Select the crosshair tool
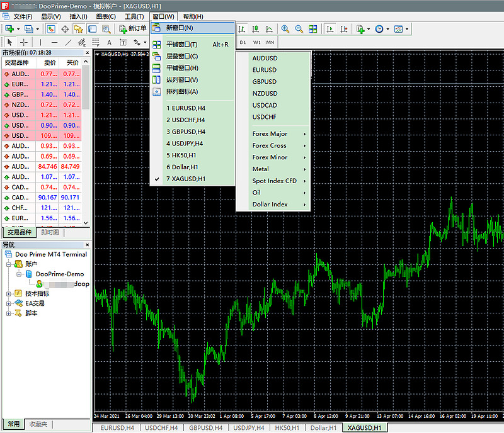This screenshot has width=504, height=433. pos(24,42)
